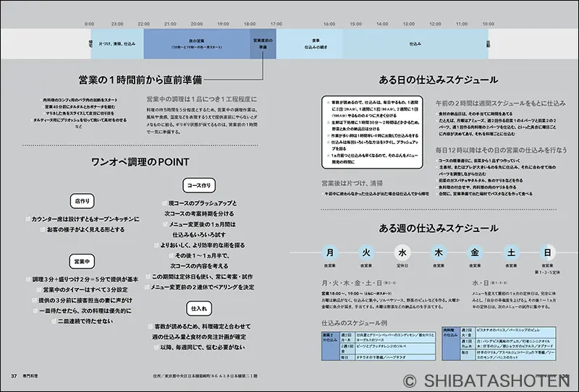579x392 pixels.
Task: Click the 金 day circle
Action: tap(475, 253)
